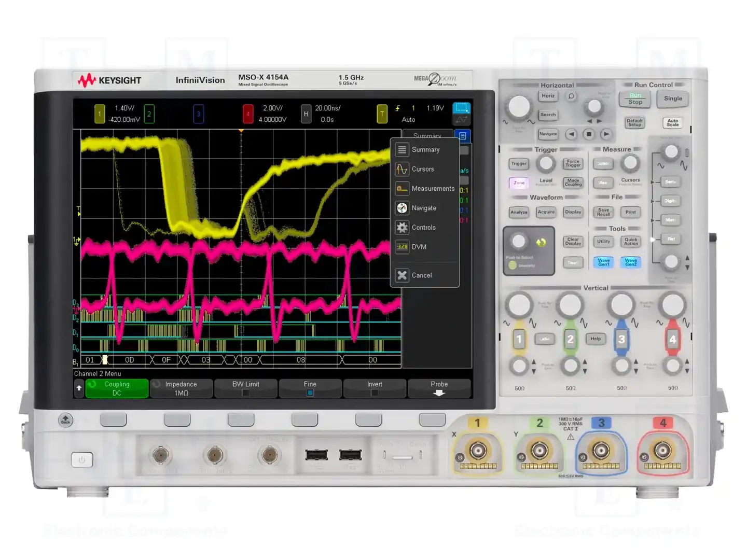747x560 pixels.
Task: Click the Digital channels button
Action: [x=671, y=201]
